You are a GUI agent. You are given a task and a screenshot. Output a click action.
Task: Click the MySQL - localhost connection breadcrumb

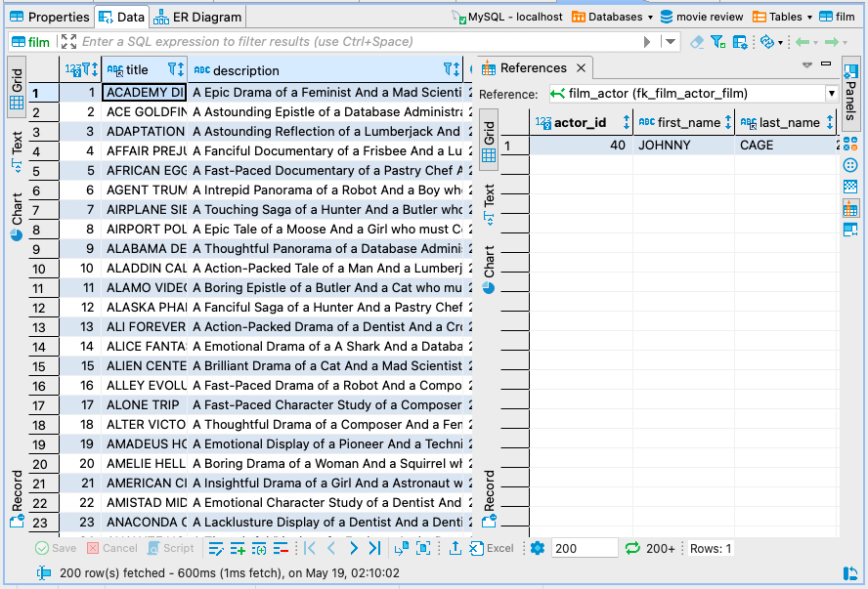(x=507, y=17)
